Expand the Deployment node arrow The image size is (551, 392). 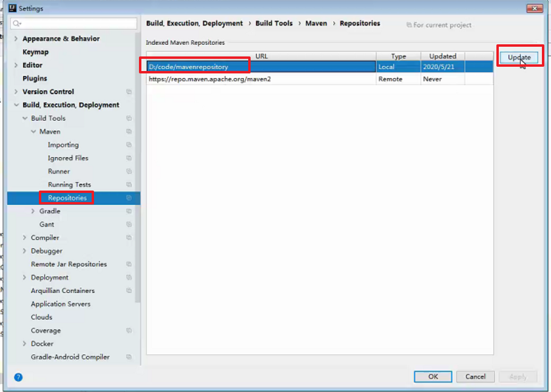click(24, 277)
